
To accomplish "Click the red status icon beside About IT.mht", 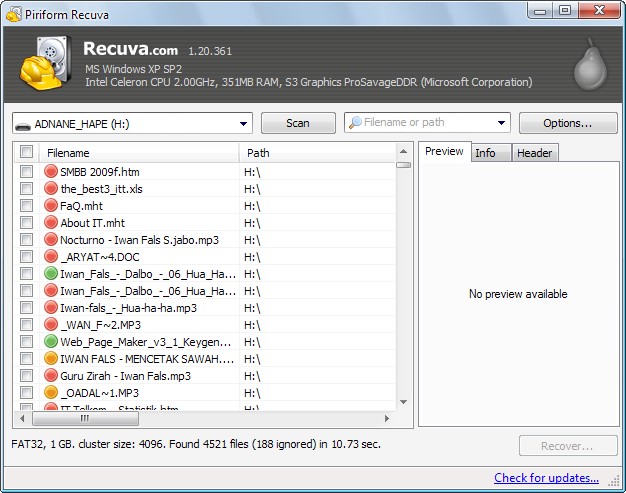I will (x=51, y=222).
